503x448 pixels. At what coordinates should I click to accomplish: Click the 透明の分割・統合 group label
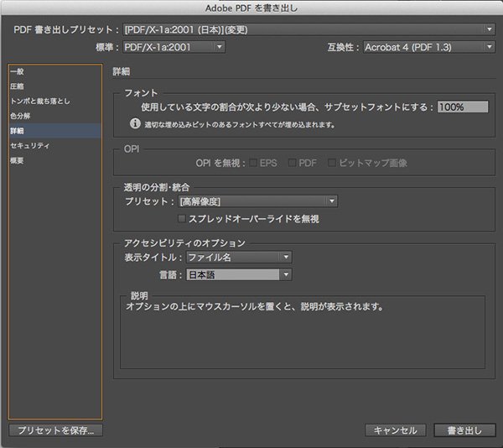(157, 187)
